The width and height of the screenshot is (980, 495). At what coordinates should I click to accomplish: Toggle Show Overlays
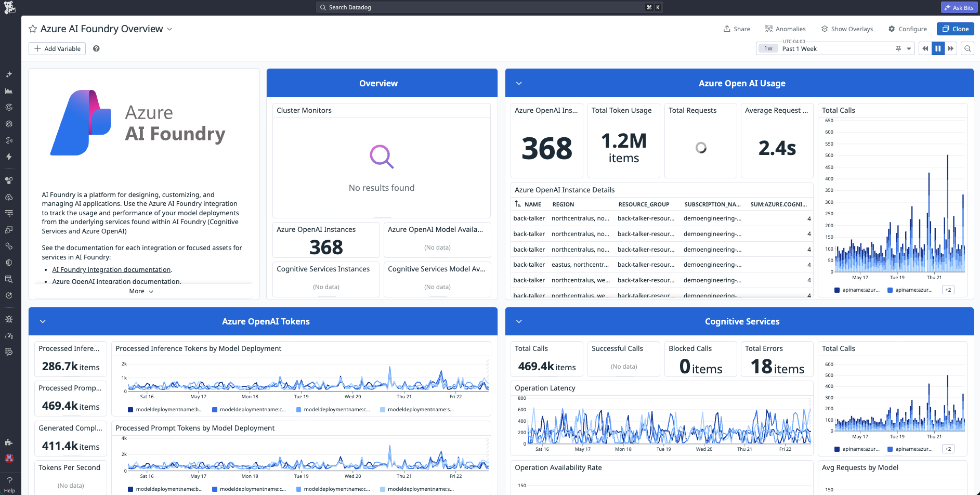847,29
